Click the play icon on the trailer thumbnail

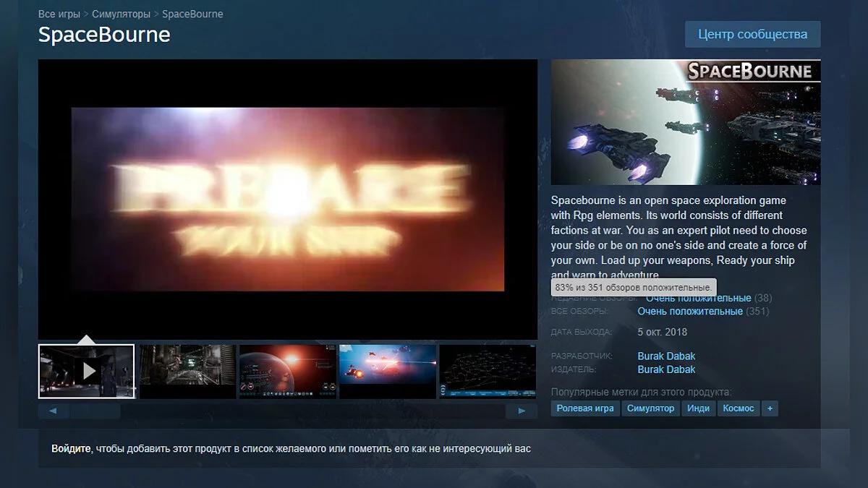[88, 371]
